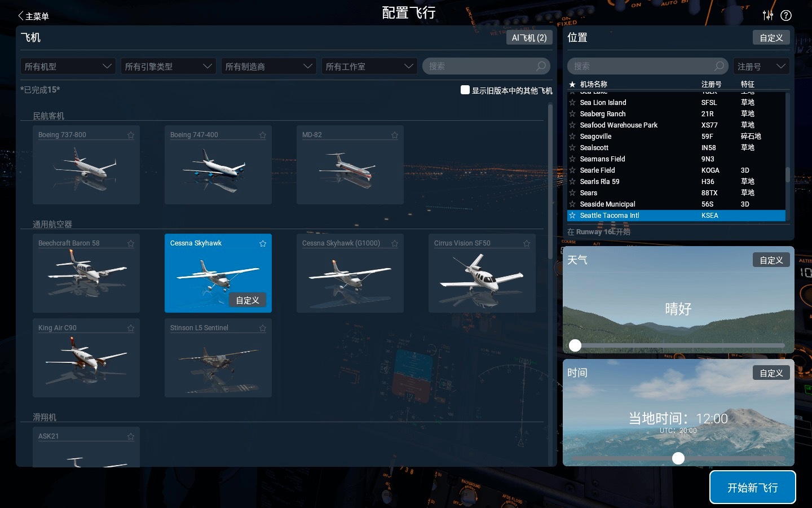Star the Cirrus Vision SF50 aircraft
The height and width of the screenshot is (508, 812).
(527, 243)
